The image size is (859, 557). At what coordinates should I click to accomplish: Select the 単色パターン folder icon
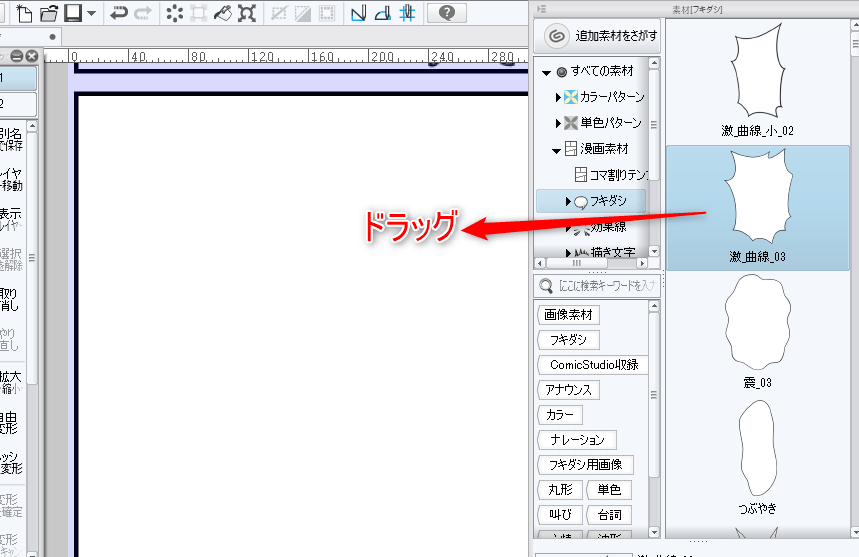click(571, 123)
